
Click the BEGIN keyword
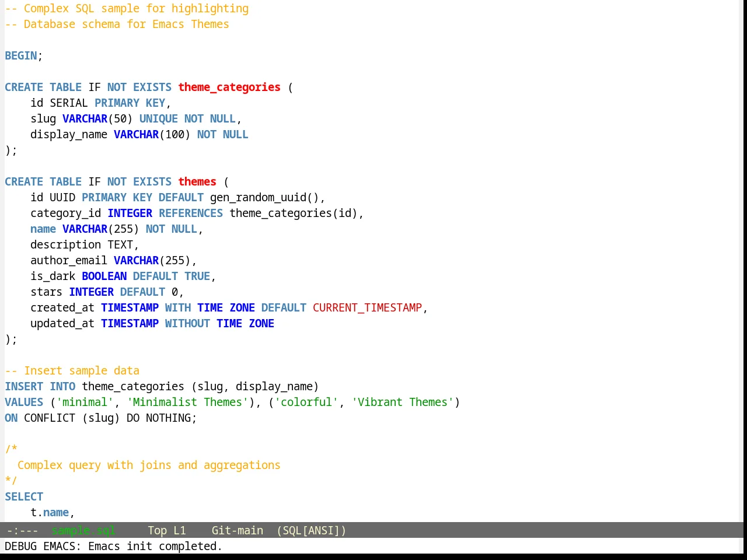coord(21,55)
